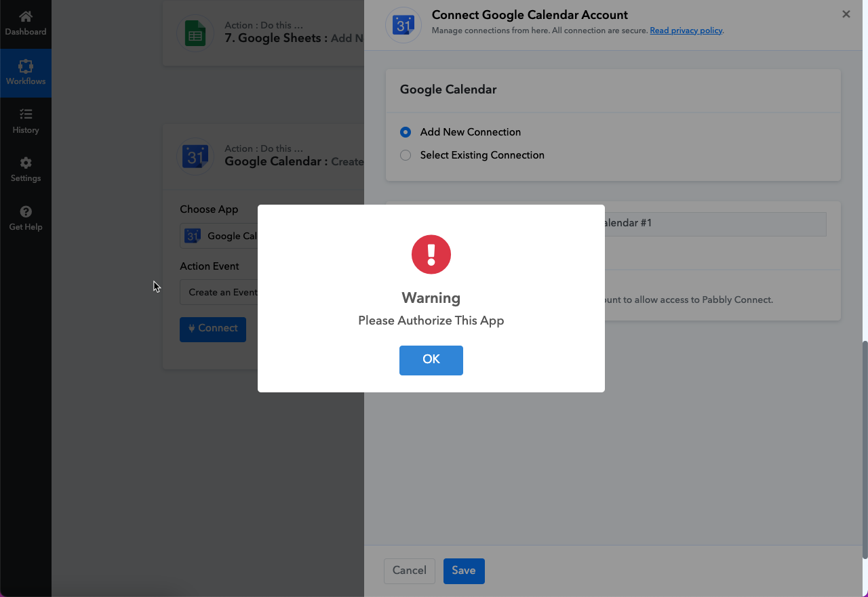Click OK in the warning dialog

(x=431, y=360)
